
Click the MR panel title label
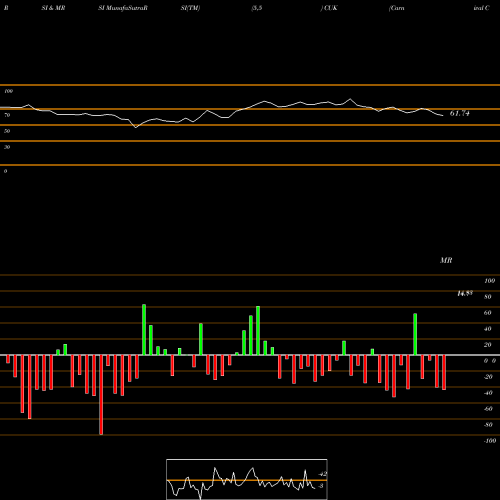(x=446, y=260)
